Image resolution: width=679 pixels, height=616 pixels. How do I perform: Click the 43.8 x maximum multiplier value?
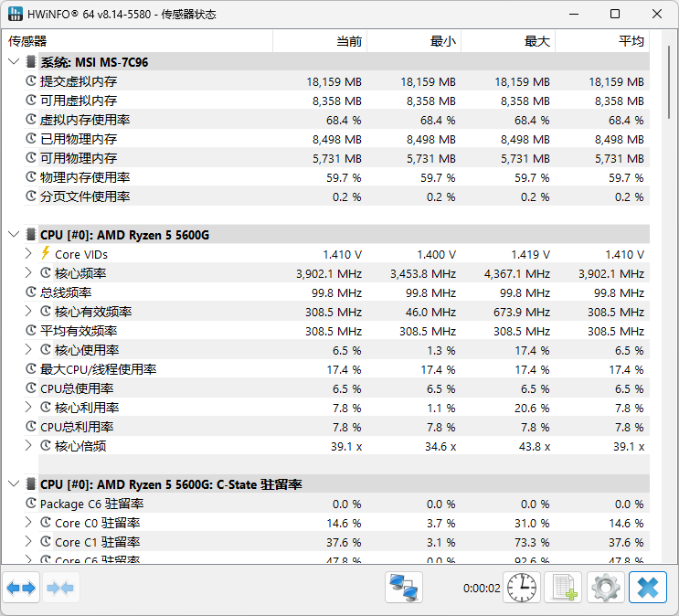pos(535,446)
